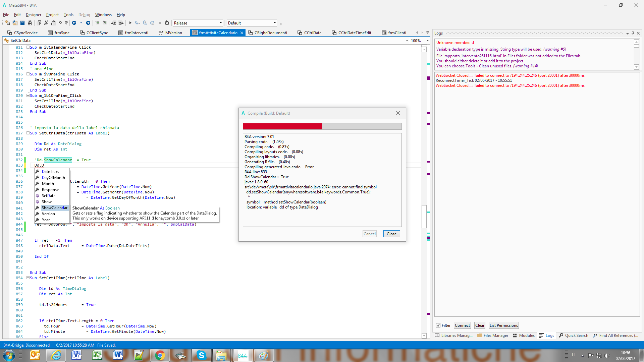Toggle the Filter checkbox in Logs
644x362 pixels.
[438, 325]
